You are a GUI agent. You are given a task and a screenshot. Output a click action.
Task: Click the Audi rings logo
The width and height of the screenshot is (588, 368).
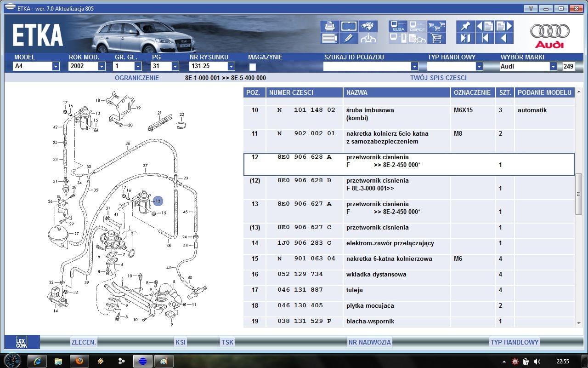click(x=549, y=35)
